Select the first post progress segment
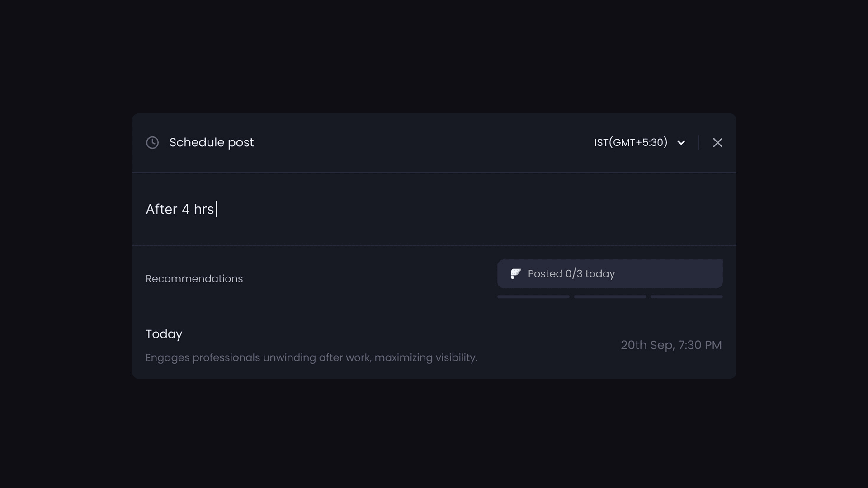This screenshot has height=488, width=868. (x=533, y=297)
